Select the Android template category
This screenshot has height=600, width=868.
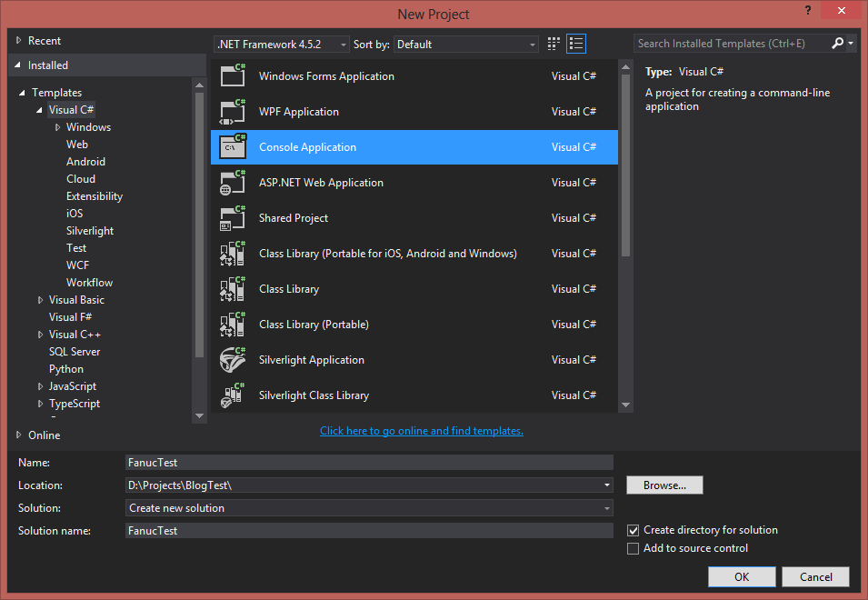pyautogui.click(x=85, y=162)
